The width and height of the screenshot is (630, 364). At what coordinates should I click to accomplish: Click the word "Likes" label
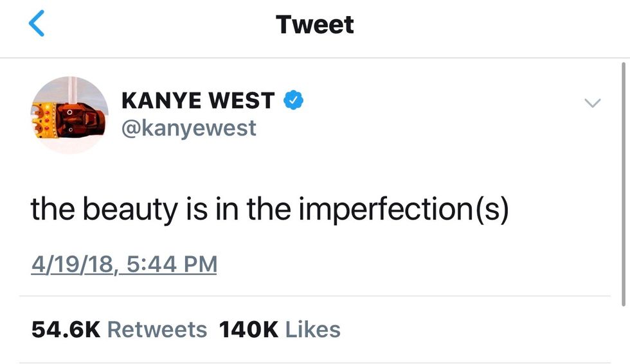(312, 329)
